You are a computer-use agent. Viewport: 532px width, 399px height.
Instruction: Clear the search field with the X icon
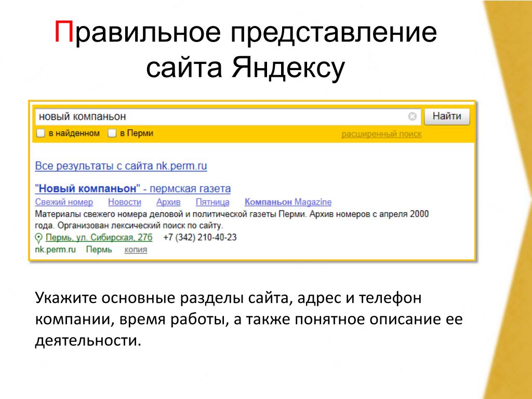[x=412, y=117]
